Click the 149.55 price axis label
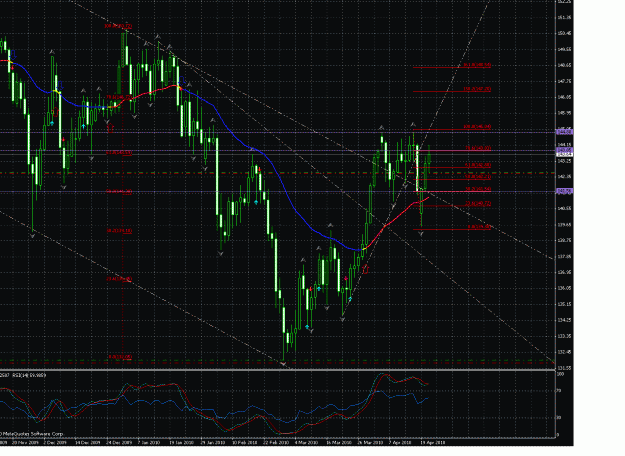 coord(565,49)
